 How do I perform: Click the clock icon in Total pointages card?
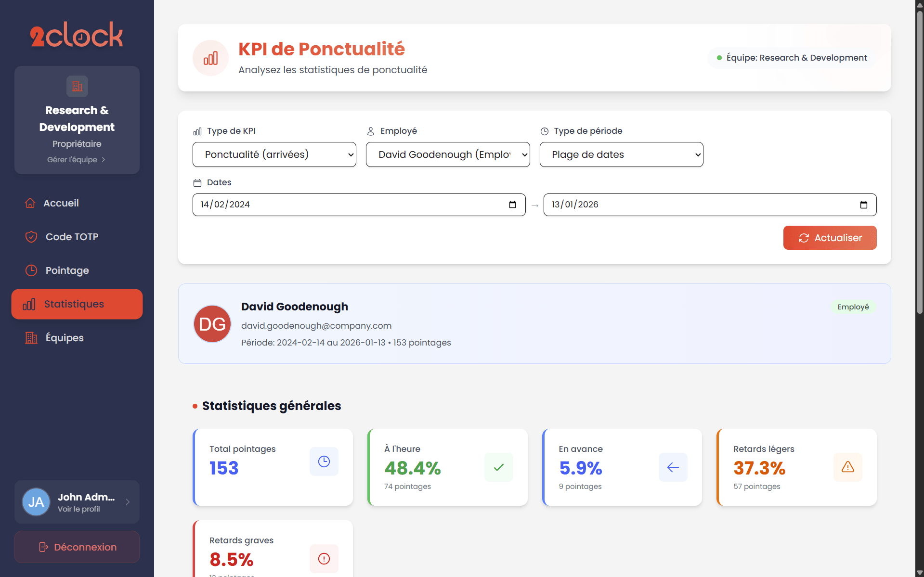(x=324, y=462)
